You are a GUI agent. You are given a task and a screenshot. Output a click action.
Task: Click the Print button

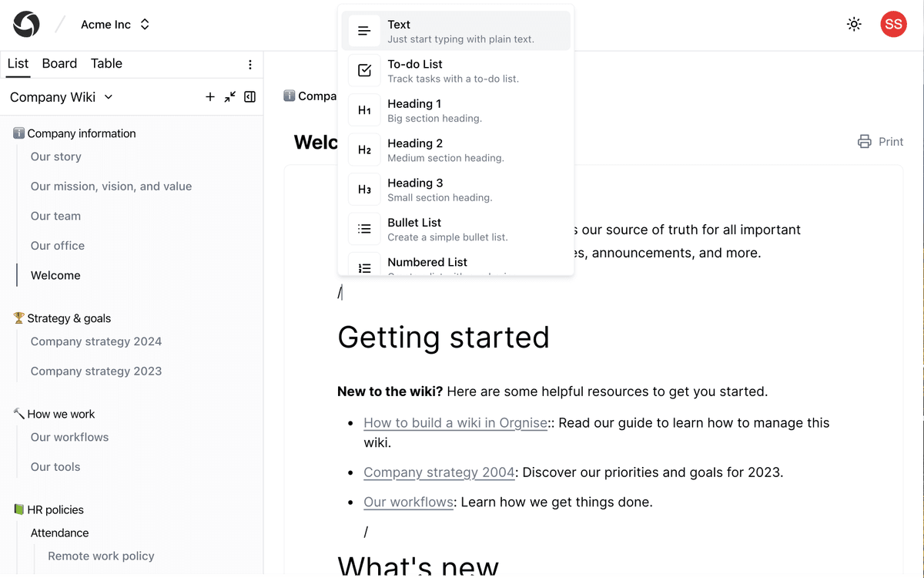click(880, 142)
